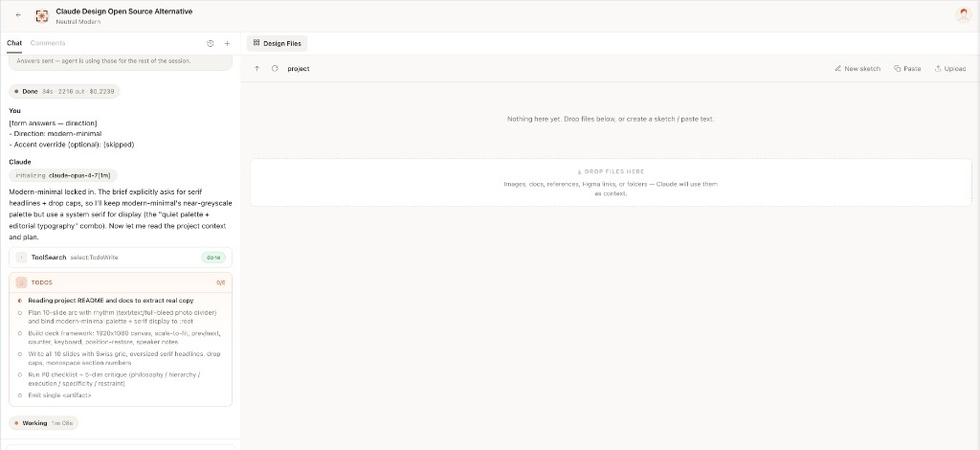Click the ToolSearch row icon
980x450 pixels.
[21, 258]
